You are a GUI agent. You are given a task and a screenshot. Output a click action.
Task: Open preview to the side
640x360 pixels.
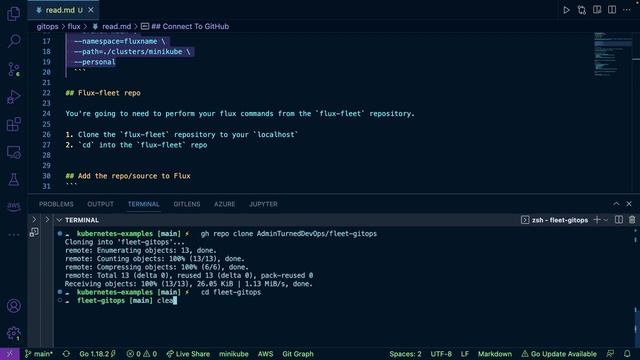[x=597, y=10]
